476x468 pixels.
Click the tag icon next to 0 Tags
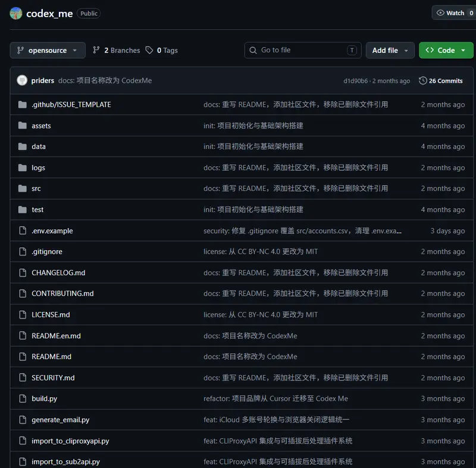149,50
